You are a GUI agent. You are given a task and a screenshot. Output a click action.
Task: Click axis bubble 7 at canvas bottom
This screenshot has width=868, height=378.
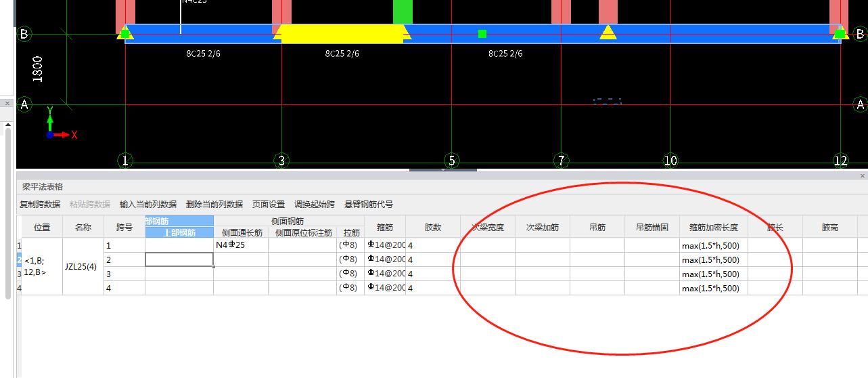561,161
